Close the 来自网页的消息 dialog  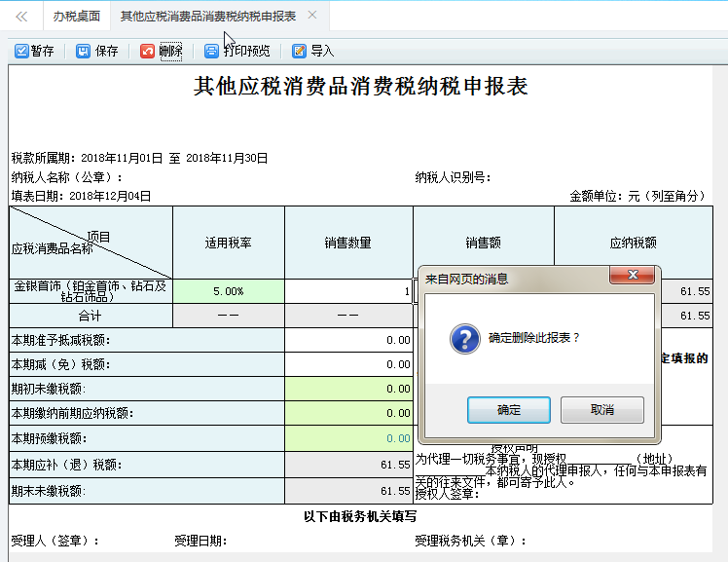(x=633, y=275)
